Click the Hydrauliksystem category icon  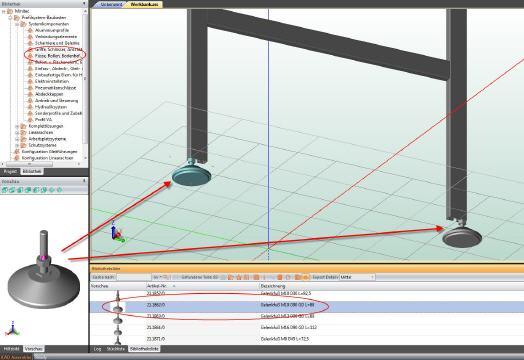pos(30,107)
